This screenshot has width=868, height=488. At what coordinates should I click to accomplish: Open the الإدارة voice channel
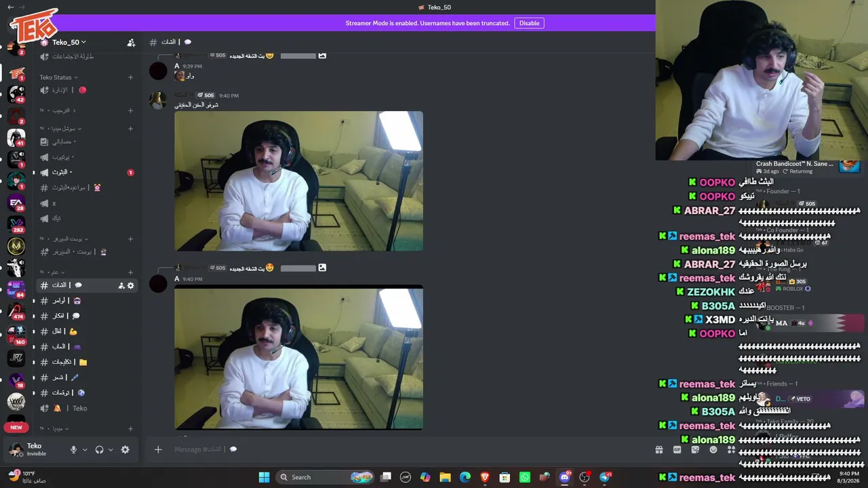pos(88,89)
